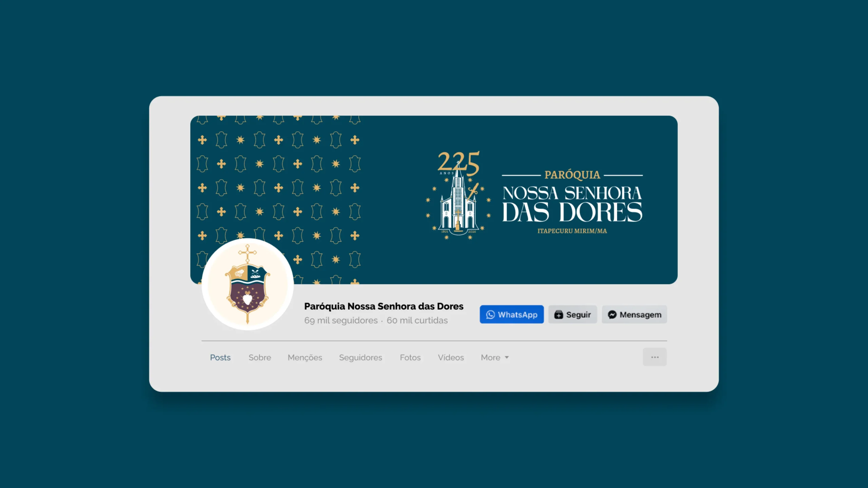Expand the More tab dropdown arrow
This screenshot has width=868, height=488.
(x=507, y=358)
